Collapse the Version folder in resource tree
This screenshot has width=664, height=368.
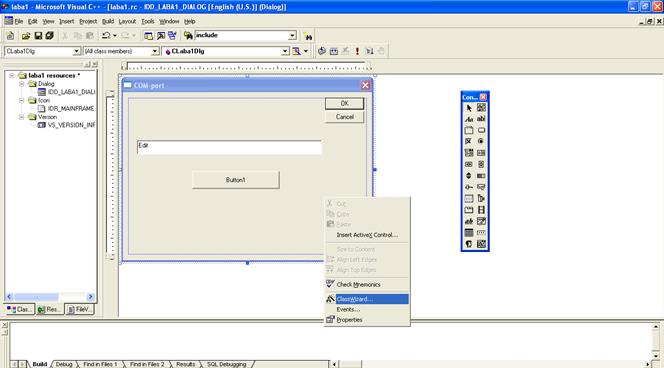click(22, 117)
